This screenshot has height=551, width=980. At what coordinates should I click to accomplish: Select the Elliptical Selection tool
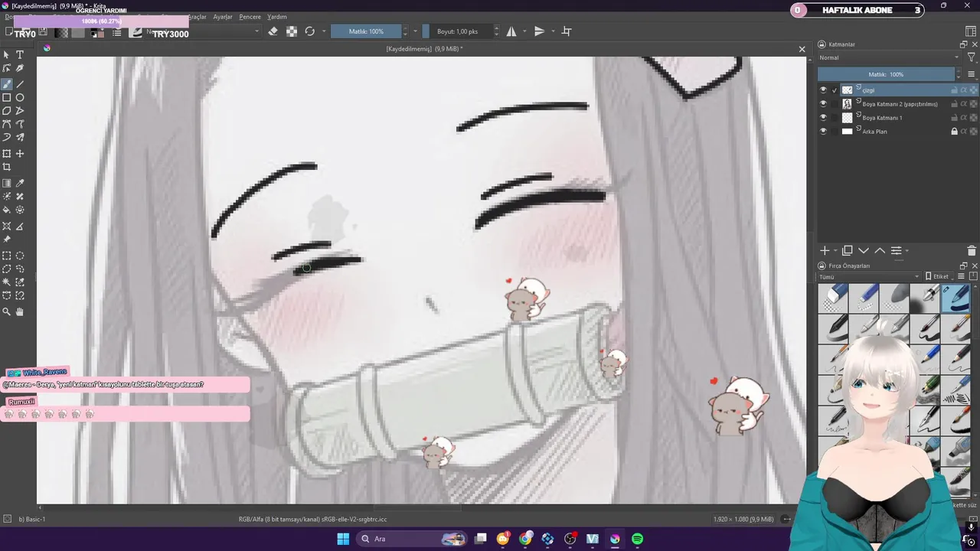coord(20,256)
